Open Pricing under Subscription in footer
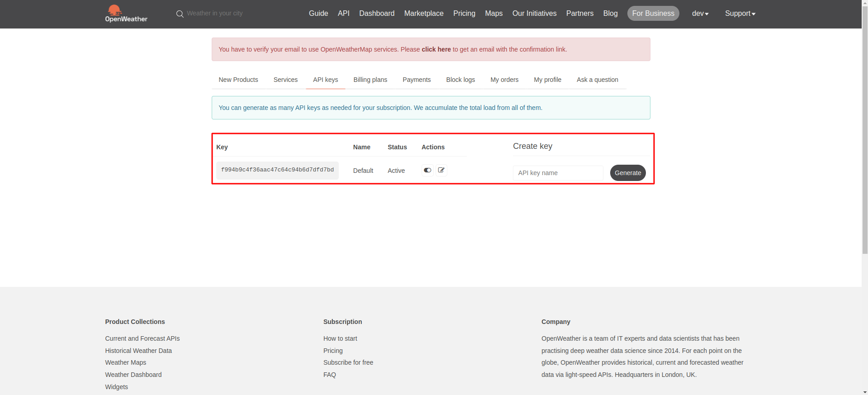Image resolution: width=868 pixels, height=395 pixels. [x=333, y=351]
